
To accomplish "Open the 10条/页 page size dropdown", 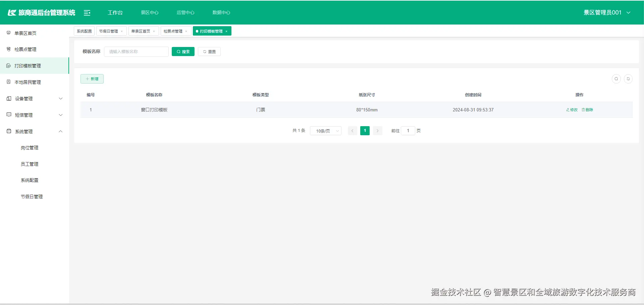I will pyautogui.click(x=326, y=131).
